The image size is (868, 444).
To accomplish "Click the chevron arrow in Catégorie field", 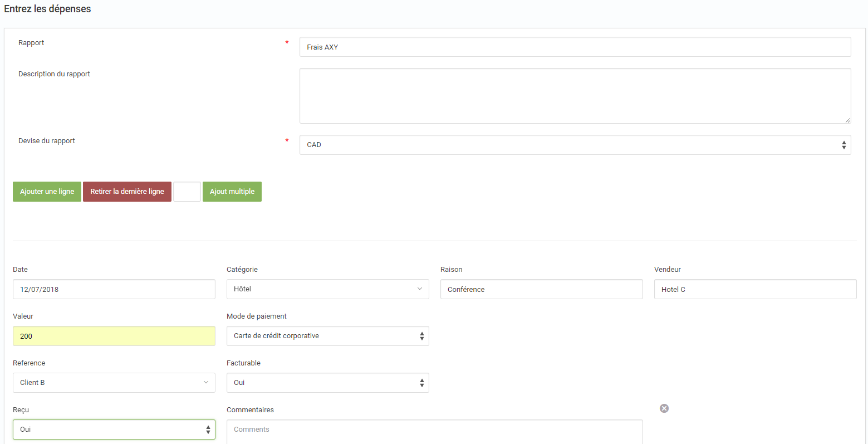I will [x=420, y=289].
